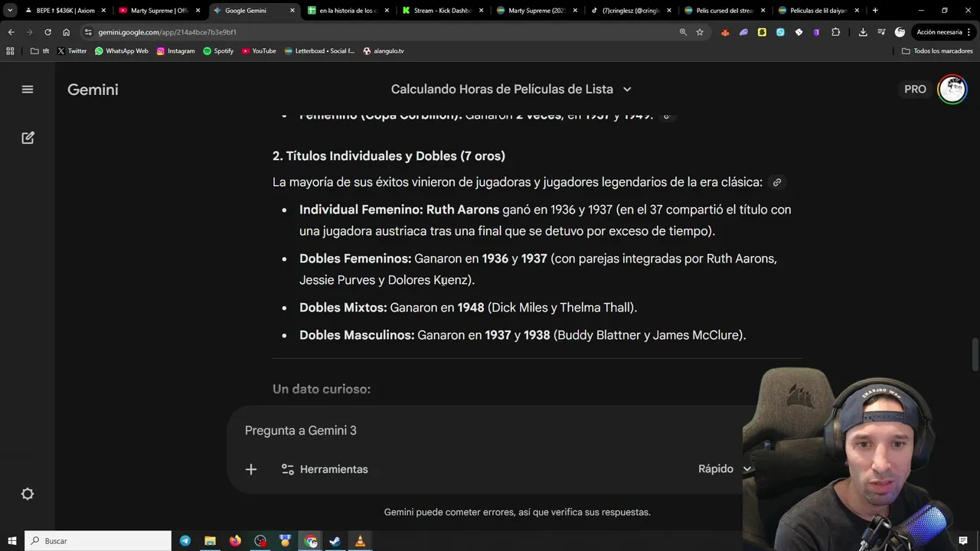This screenshot has height=551, width=980.
Task: Open the media controls icon
Action: 881,32
